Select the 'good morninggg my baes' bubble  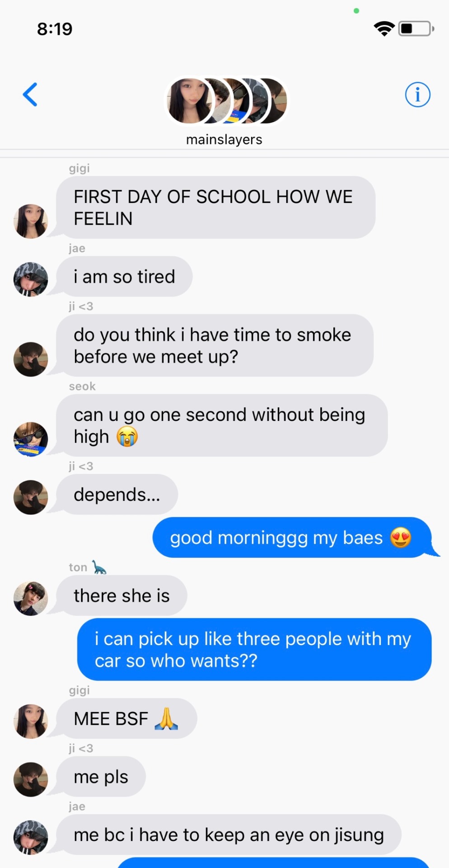coord(292,538)
